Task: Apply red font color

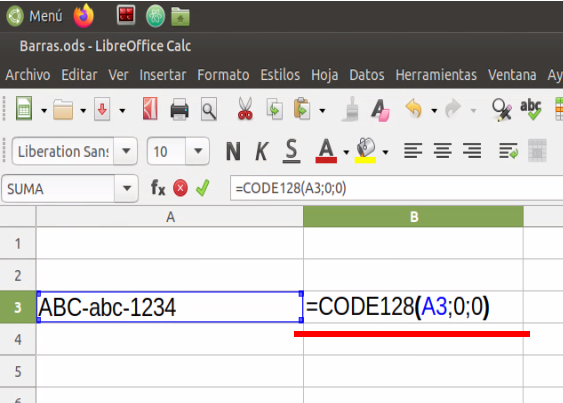Action: [x=326, y=151]
